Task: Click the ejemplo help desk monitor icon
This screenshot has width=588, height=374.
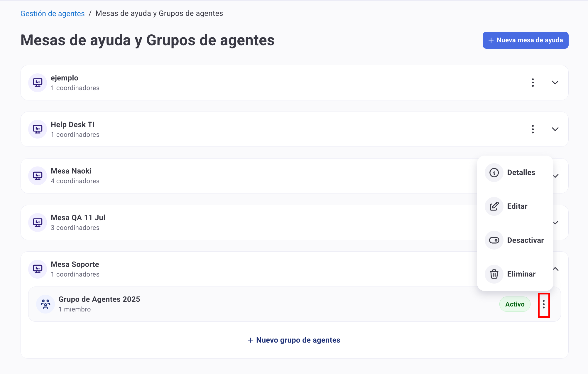Action: pos(38,82)
